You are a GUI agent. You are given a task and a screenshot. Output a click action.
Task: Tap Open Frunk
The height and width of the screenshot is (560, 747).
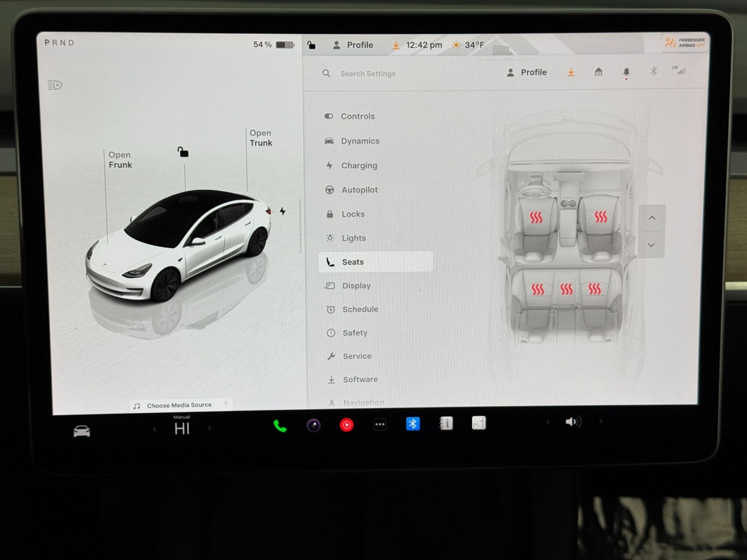tap(120, 160)
